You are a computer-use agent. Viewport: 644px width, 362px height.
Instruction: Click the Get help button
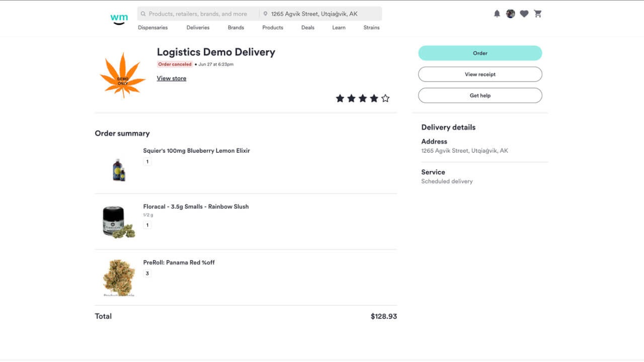coord(480,96)
